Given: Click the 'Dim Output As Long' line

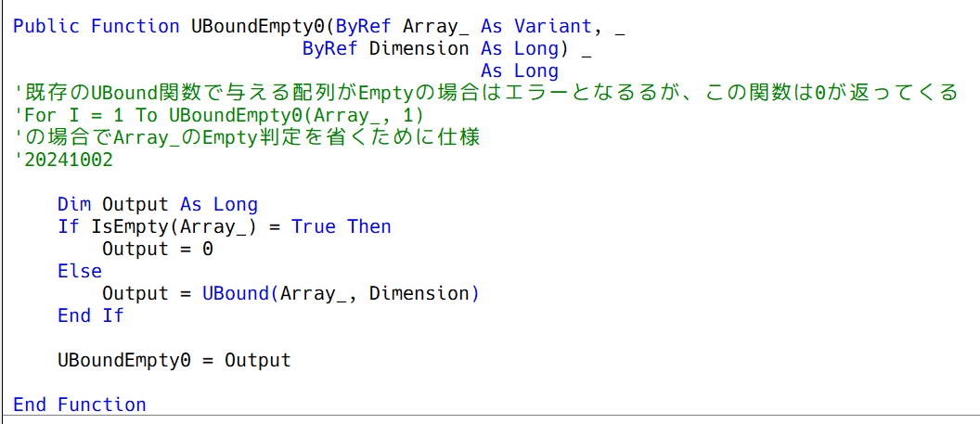Looking at the screenshot, I should coord(157,204).
